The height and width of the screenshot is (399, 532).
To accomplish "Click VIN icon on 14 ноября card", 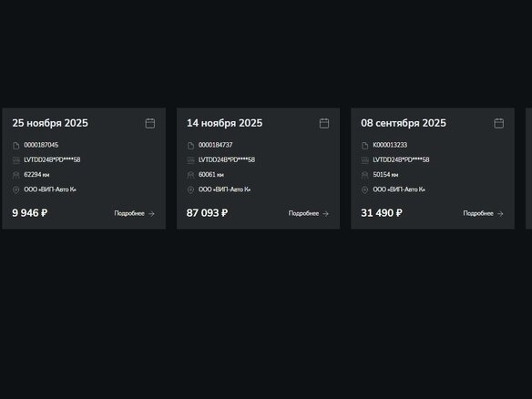I will (190, 160).
